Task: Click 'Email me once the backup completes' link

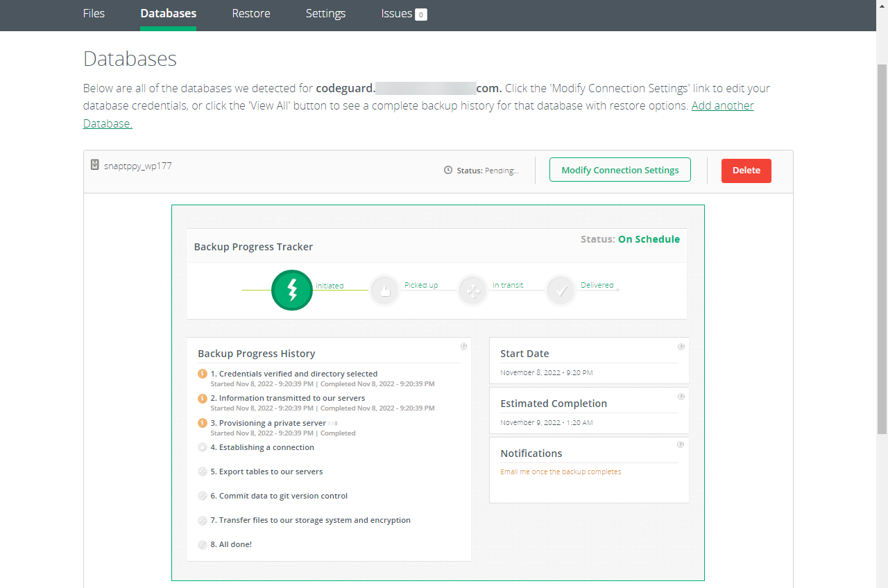Action: pos(561,472)
